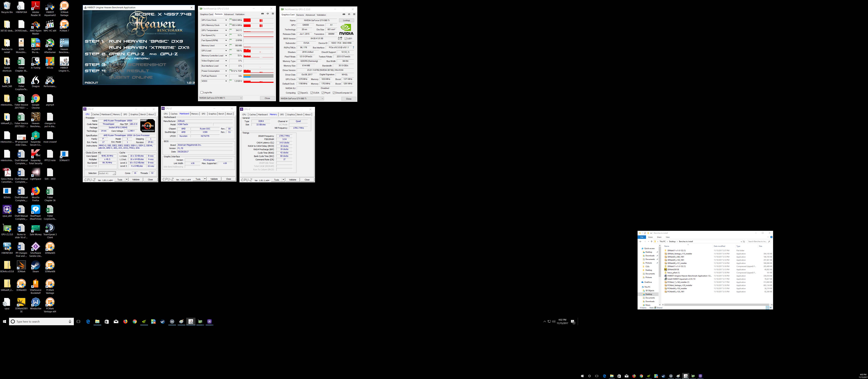
Task: Click the BIOS export share icon next to UEFI
Action: coord(340,38)
